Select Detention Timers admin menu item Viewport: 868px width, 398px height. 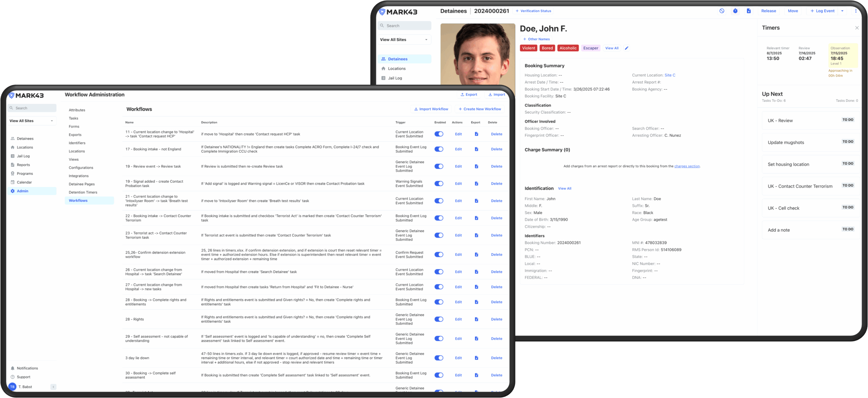(x=83, y=192)
